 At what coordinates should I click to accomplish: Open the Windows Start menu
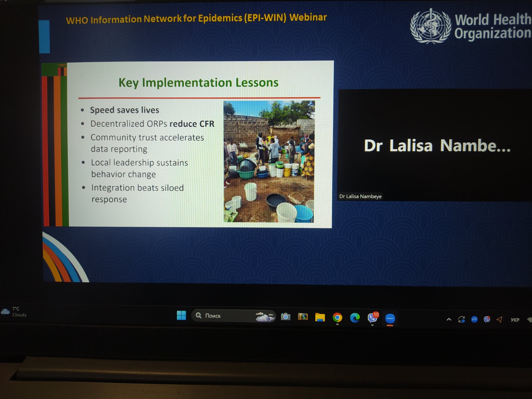click(x=182, y=315)
